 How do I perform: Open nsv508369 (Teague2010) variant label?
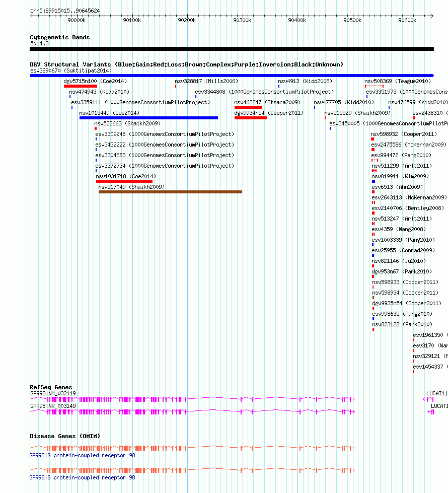398,81
